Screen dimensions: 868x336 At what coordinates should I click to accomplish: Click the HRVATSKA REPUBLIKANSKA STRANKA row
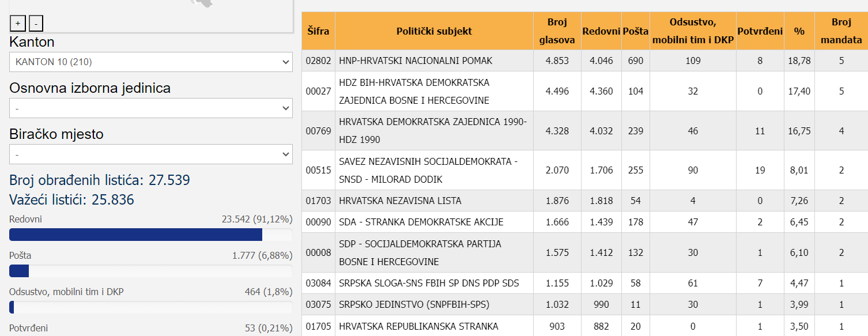(585, 326)
